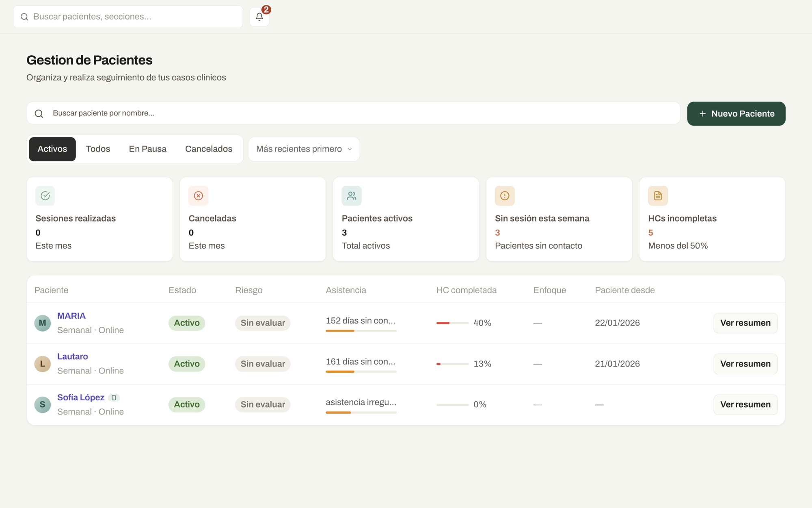Focus the Buscar paciente por nombre field

click(x=353, y=113)
